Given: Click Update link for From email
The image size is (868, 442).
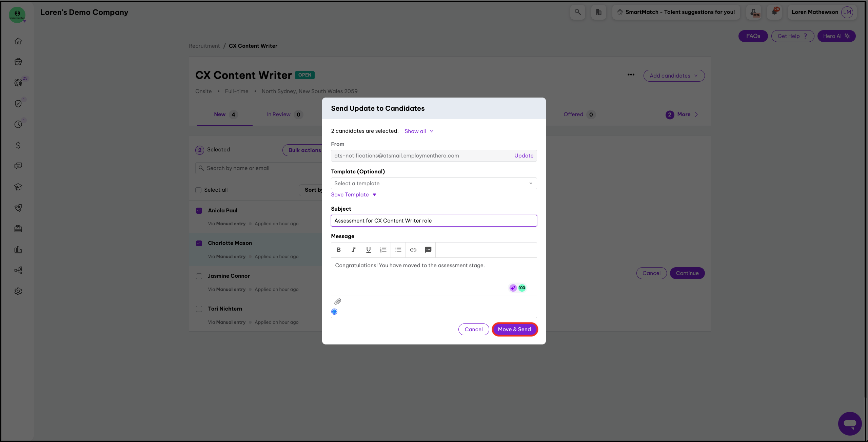Looking at the screenshot, I should (x=524, y=155).
